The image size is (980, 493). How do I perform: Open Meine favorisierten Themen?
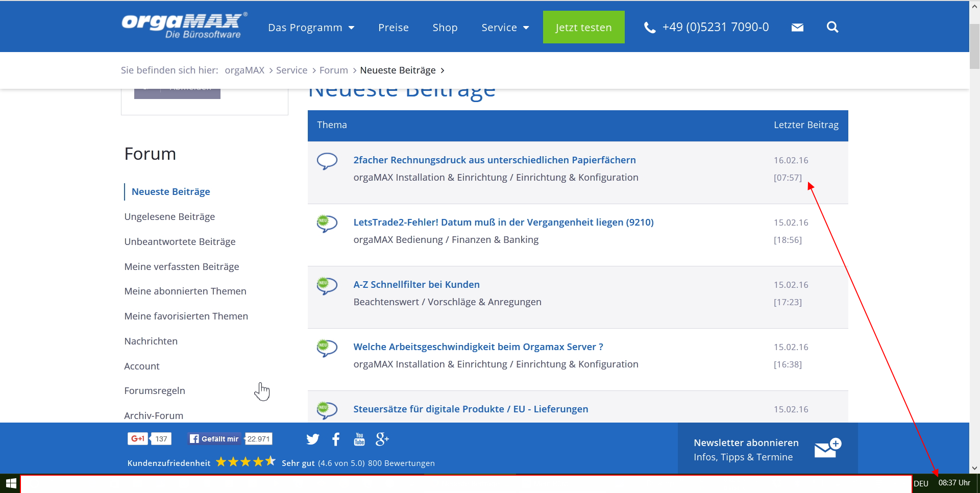(x=186, y=316)
